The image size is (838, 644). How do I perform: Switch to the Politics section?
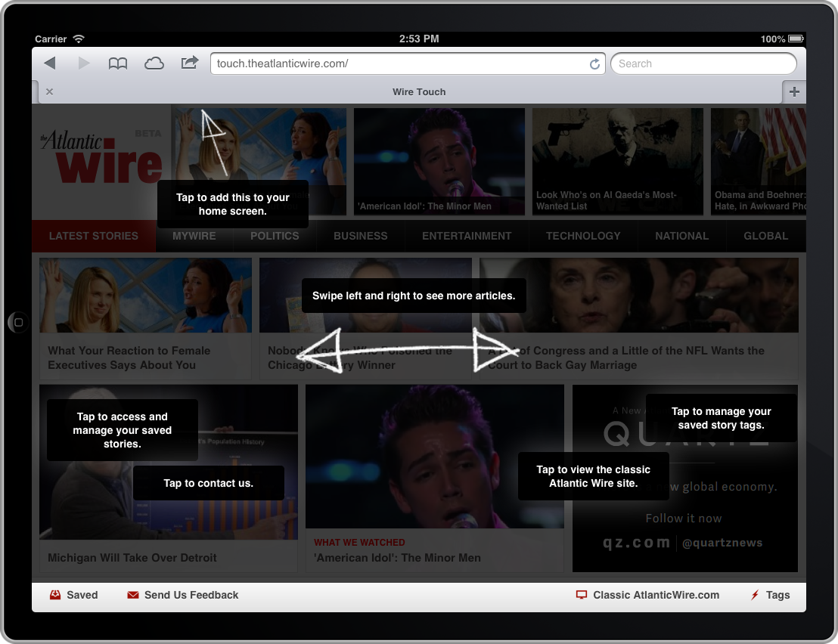point(275,236)
